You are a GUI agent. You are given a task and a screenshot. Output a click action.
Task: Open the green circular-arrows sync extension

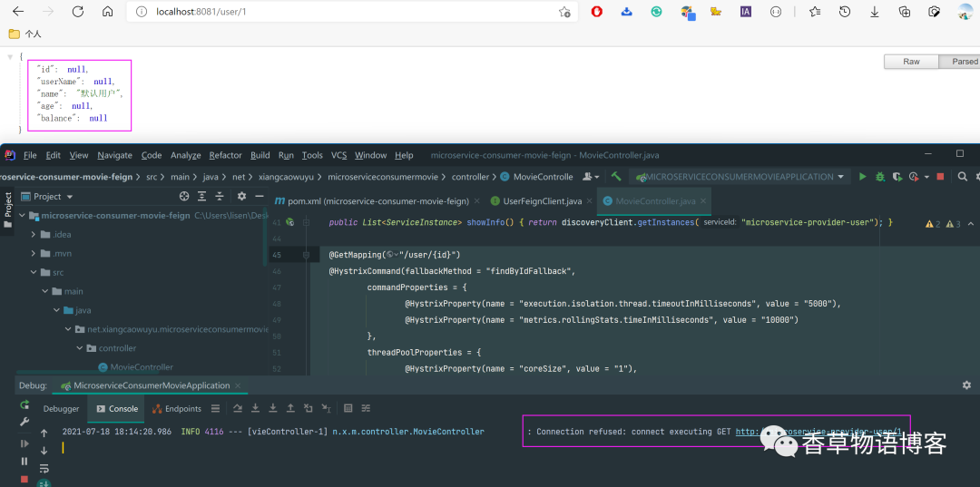[656, 11]
